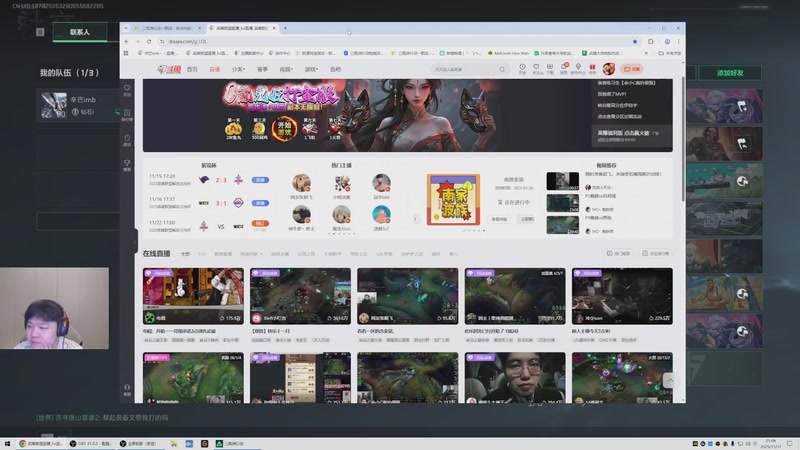Viewport: 800px width, 450px height.
Task: Open the bookmarks bar apps grid icon
Action: (126, 53)
